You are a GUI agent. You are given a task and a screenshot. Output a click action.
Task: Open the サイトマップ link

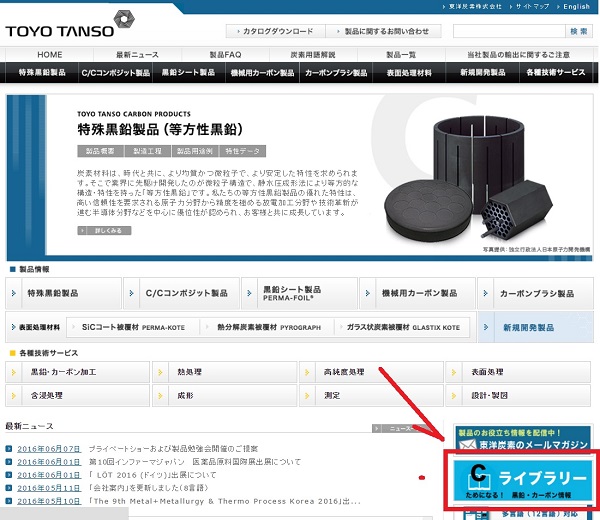click(x=532, y=7)
